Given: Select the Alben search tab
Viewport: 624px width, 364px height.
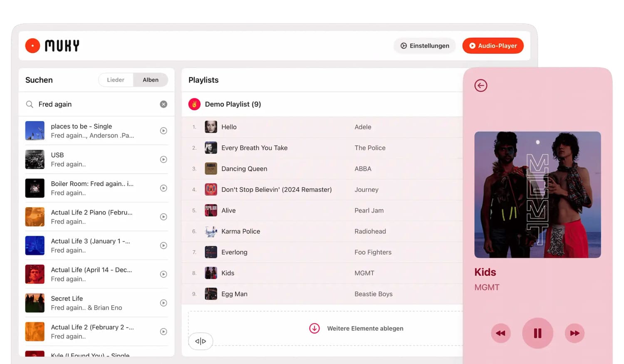Looking at the screenshot, I should pos(151,80).
